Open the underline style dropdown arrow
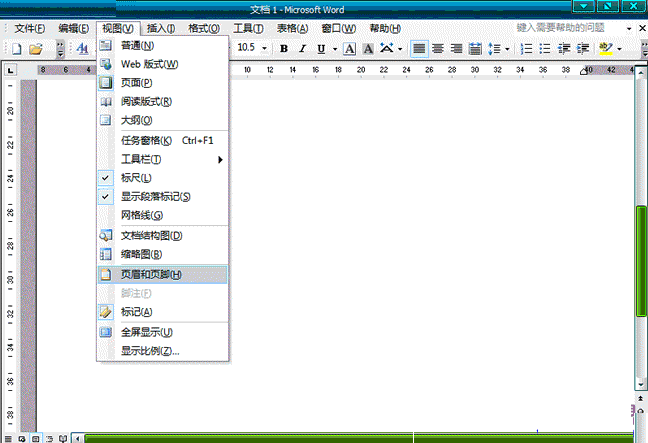Viewport: 648px width, 443px height. [335, 49]
